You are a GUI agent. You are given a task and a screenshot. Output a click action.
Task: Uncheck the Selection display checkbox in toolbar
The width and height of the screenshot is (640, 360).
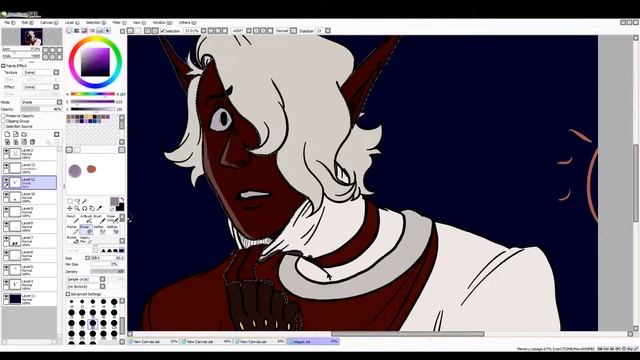[162, 31]
